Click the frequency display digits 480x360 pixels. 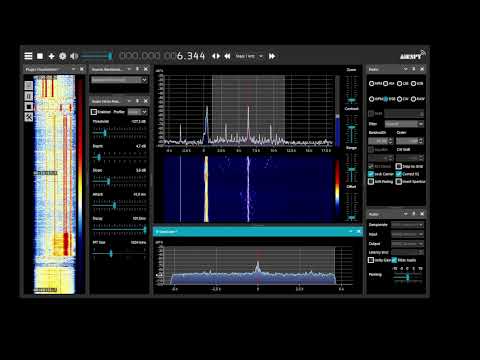(x=162, y=56)
